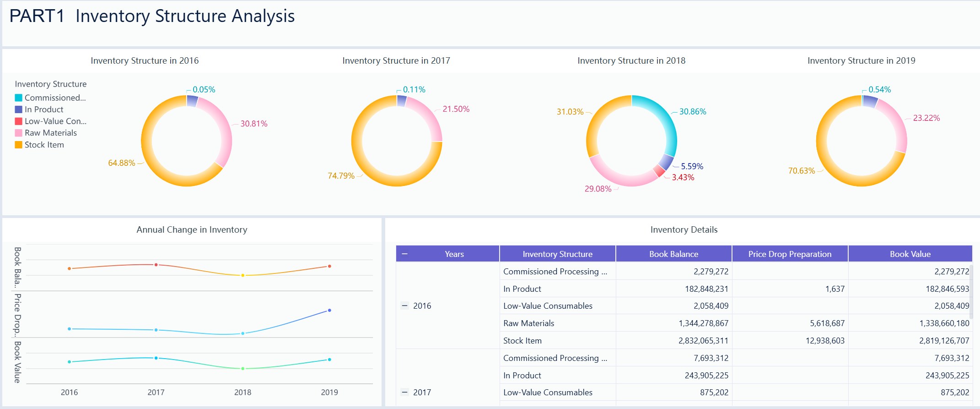Hide Stock Item series via legend
Viewport: 980px width, 409px height.
19,145
